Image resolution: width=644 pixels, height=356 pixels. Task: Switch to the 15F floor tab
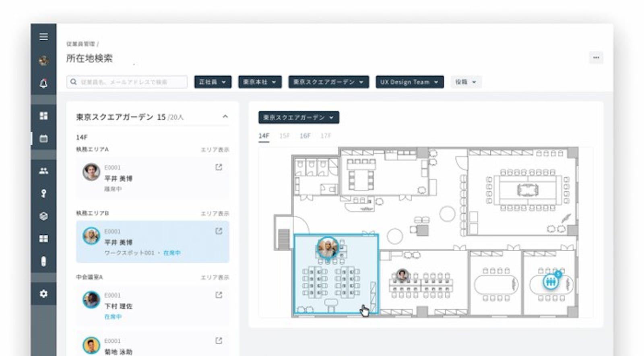tap(284, 136)
